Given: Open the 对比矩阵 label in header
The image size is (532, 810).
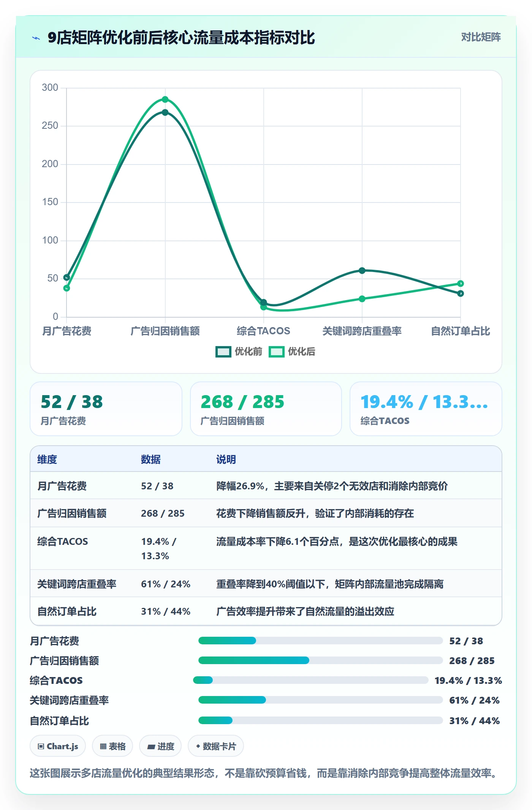Looking at the screenshot, I should click(481, 37).
